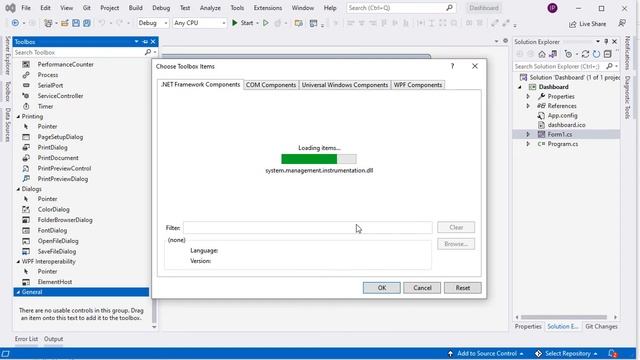Screen dimensions: 640x360
Task: Select PrintPreviewControl in Toolbox
Action: [64, 168]
